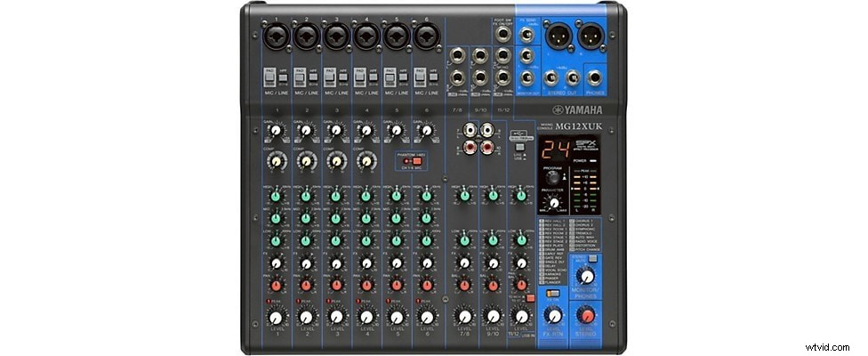Screen dimensions: 868x356
Task: Click the MONITOR OUT left jack
Action: [526, 56]
